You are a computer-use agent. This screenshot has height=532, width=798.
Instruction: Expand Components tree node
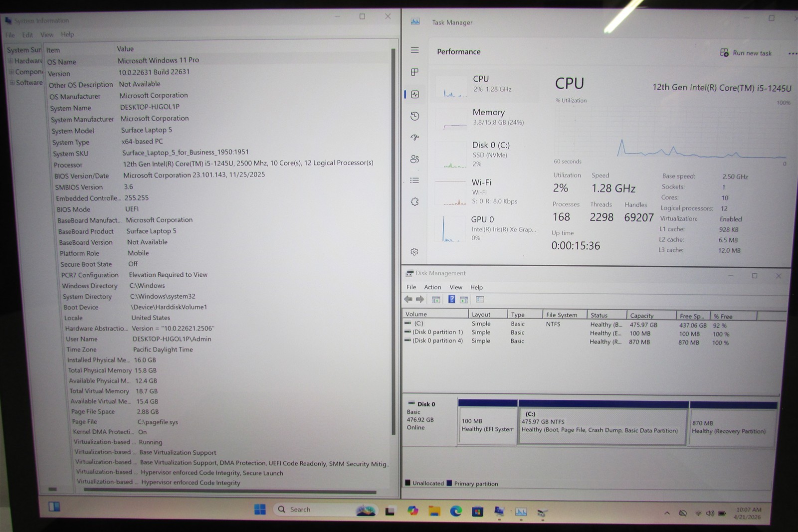point(11,72)
